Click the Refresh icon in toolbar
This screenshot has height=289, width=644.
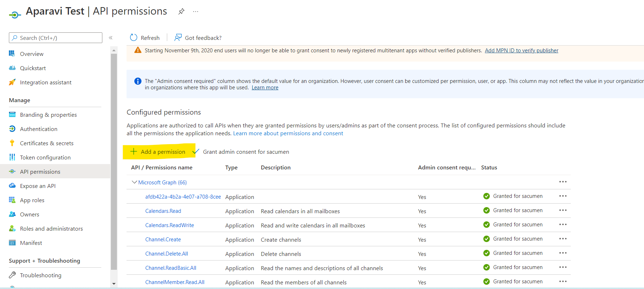click(134, 37)
